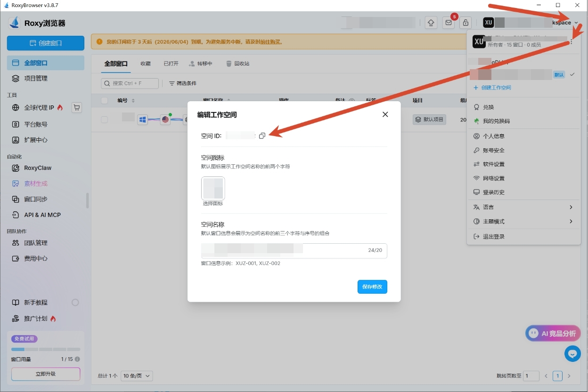Go to the next page arrow
The image size is (588, 392).
click(x=569, y=376)
